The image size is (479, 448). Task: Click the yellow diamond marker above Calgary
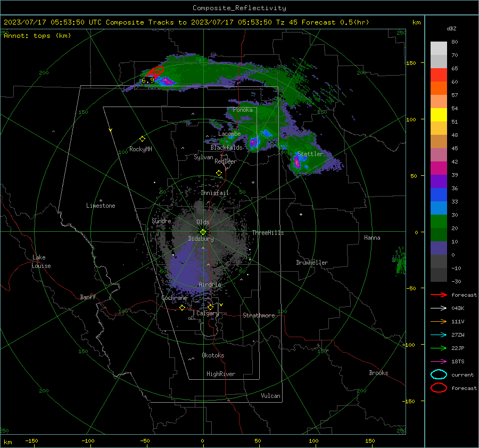pos(210,307)
